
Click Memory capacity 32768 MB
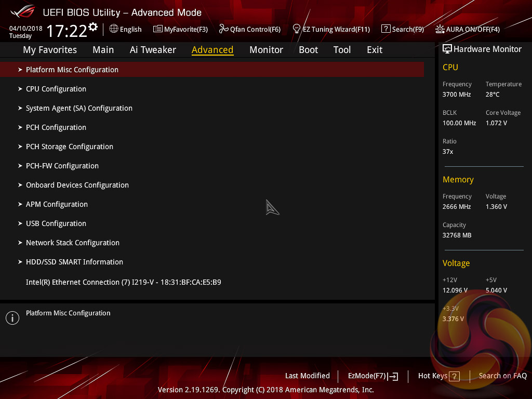(x=457, y=235)
